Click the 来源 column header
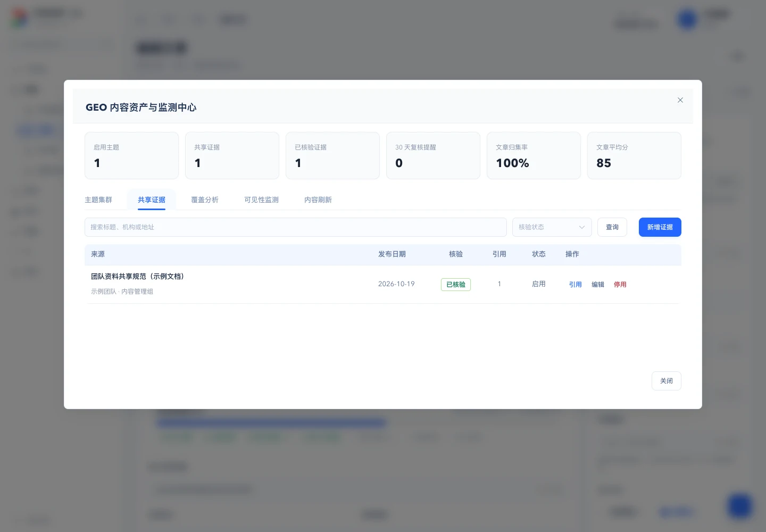 98,254
